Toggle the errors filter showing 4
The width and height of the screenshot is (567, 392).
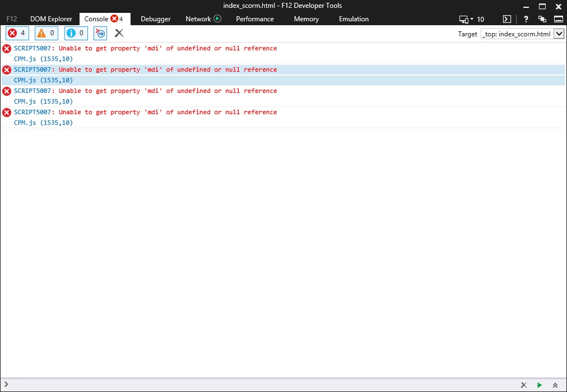point(17,33)
